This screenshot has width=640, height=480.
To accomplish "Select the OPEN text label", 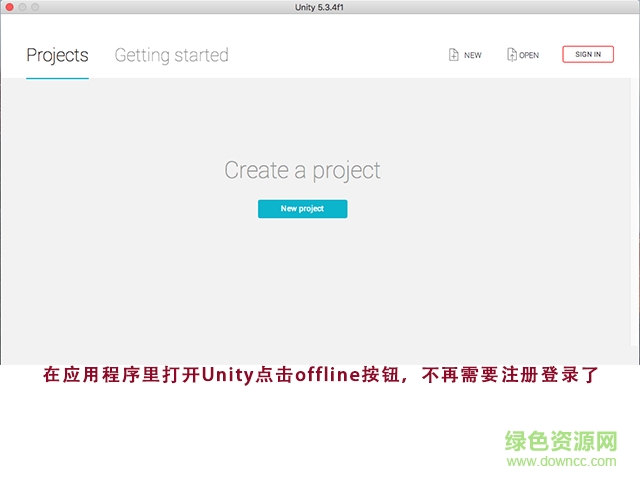I will 529,56.
